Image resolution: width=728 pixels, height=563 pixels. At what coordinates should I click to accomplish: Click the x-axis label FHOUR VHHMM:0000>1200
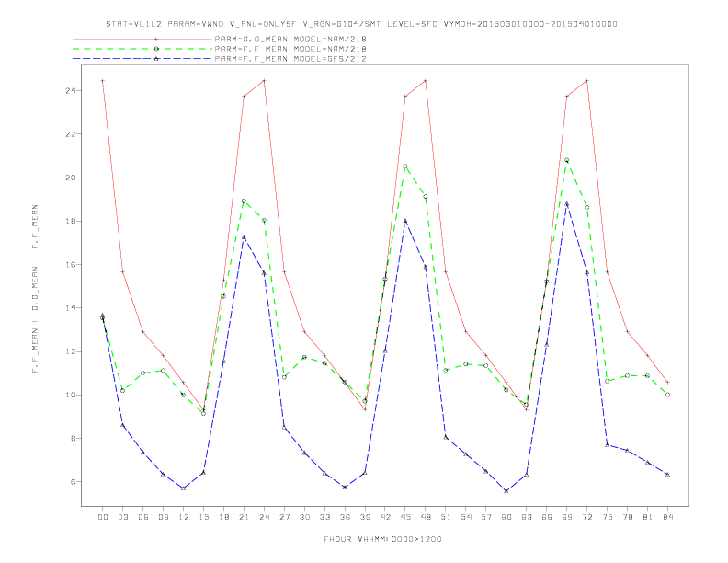click(382, 539)
